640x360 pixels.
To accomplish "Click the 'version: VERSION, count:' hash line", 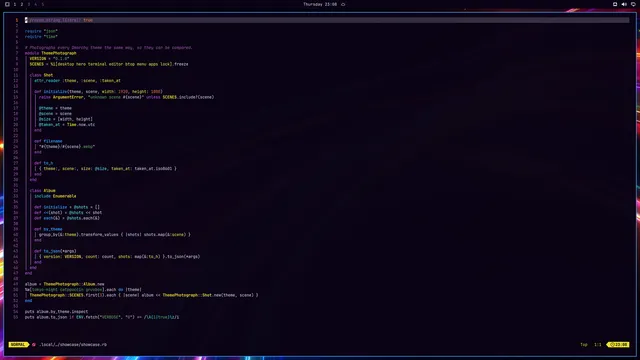I will coord(120,257).
